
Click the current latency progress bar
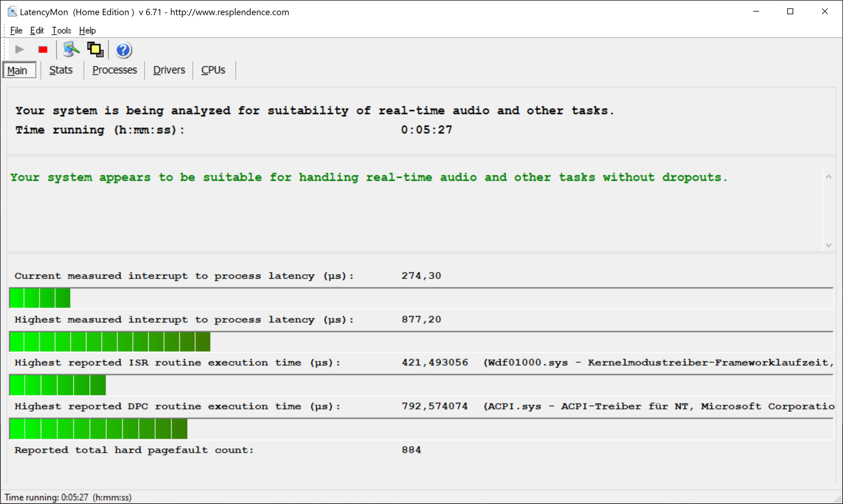tap(40, 299)
